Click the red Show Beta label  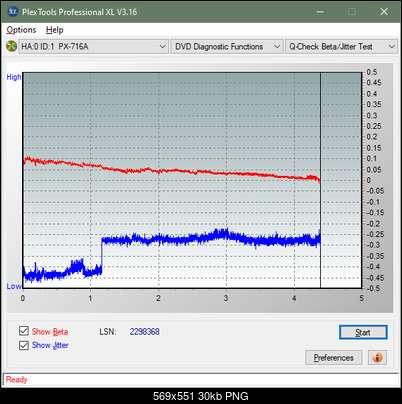pyautogui.click(x=50, y=332)
